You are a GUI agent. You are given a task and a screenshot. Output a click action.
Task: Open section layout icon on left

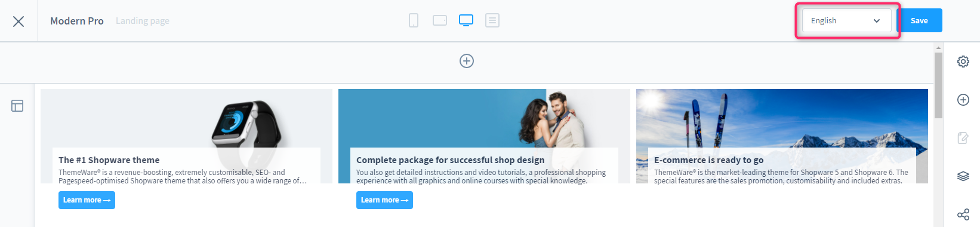[17, 106]
